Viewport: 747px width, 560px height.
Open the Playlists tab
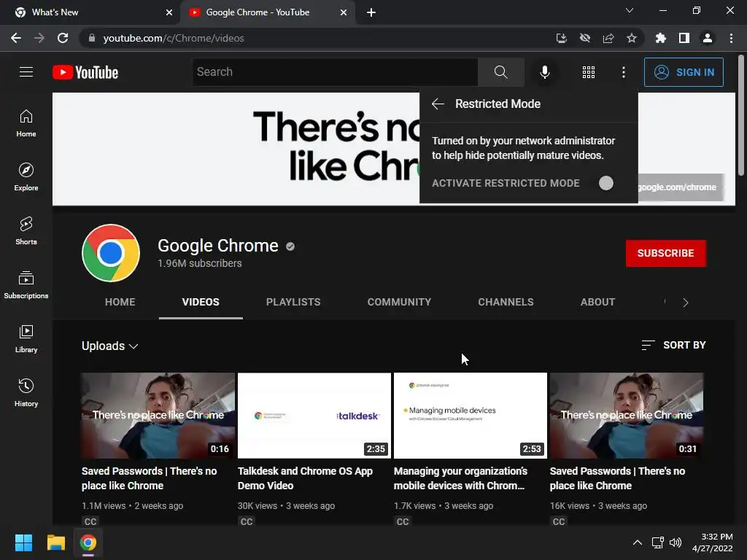pos(293,302)
